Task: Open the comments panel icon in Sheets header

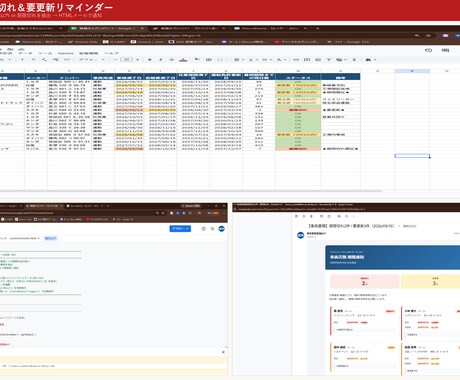Action: coord(445,50)
